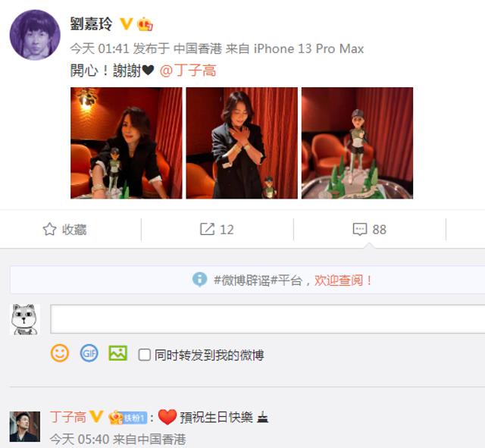Open the emoji picker smiley icon
The height and width of the screenshot is (448, 485).
tap(60, 353)
